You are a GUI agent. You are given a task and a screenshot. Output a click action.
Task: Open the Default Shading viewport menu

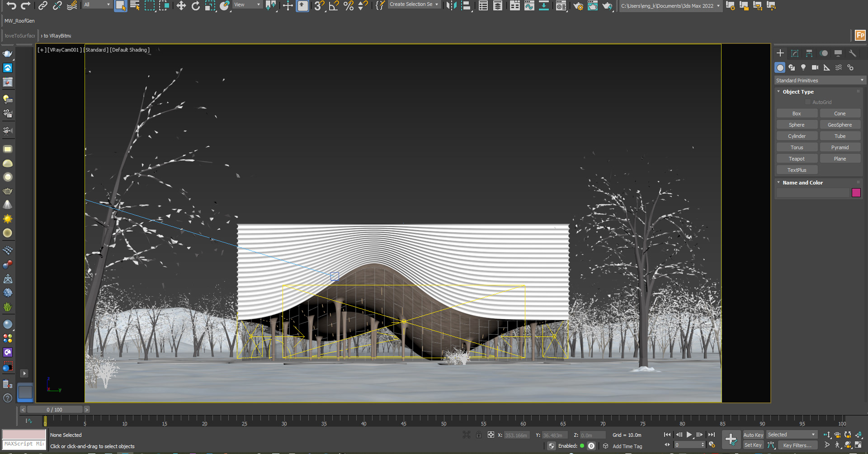130,50
